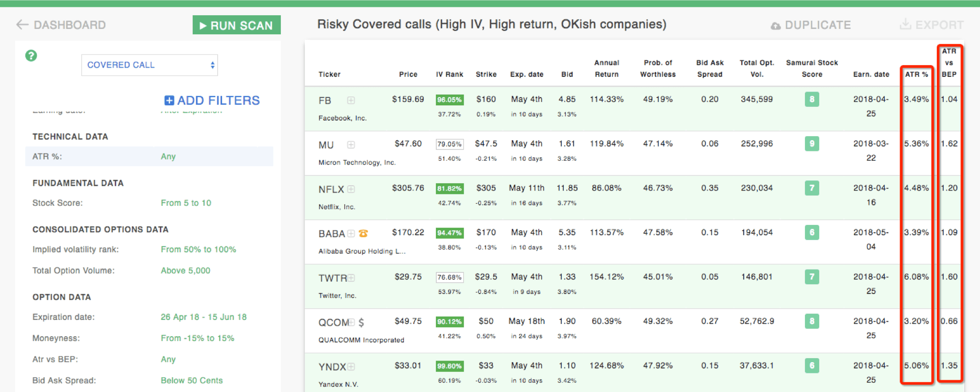Click the FB Samurai Stock Score badge 8

click(x=812, y=99)
